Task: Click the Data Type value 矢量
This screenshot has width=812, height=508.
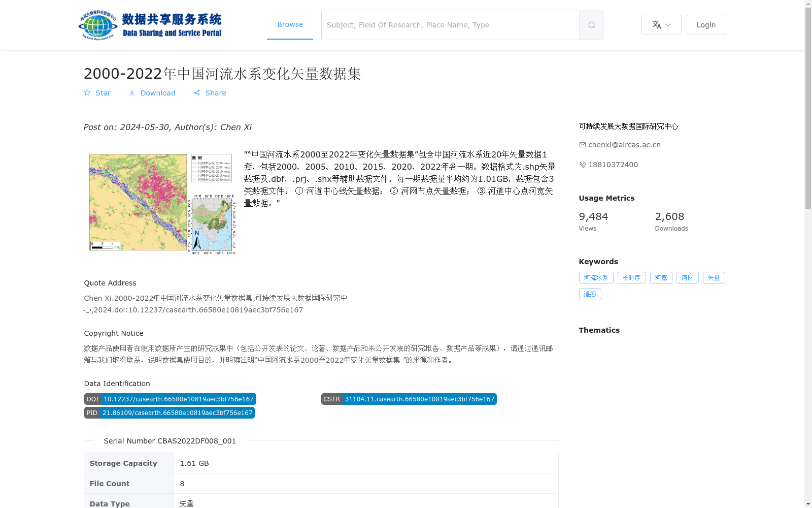Action: [186, 503]
